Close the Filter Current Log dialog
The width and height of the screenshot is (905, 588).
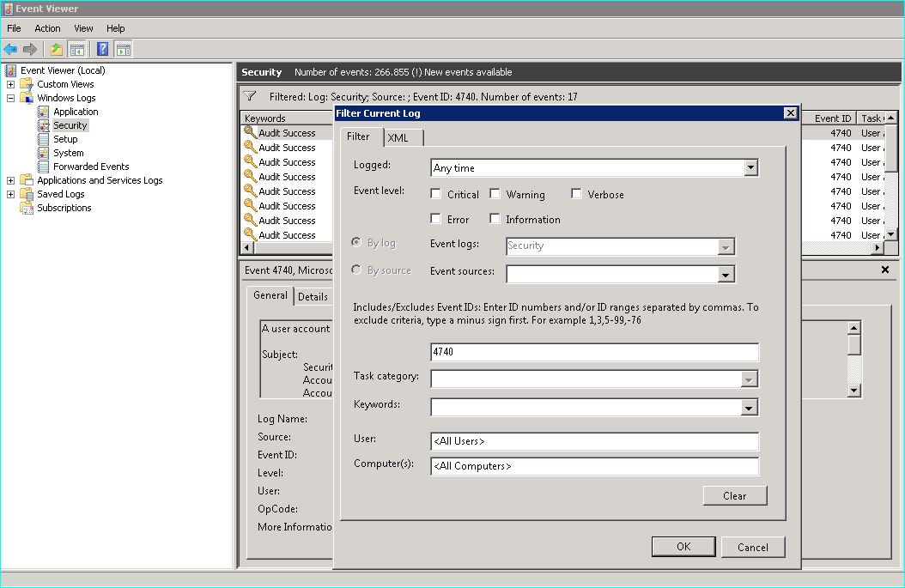(x=791, y=113)
